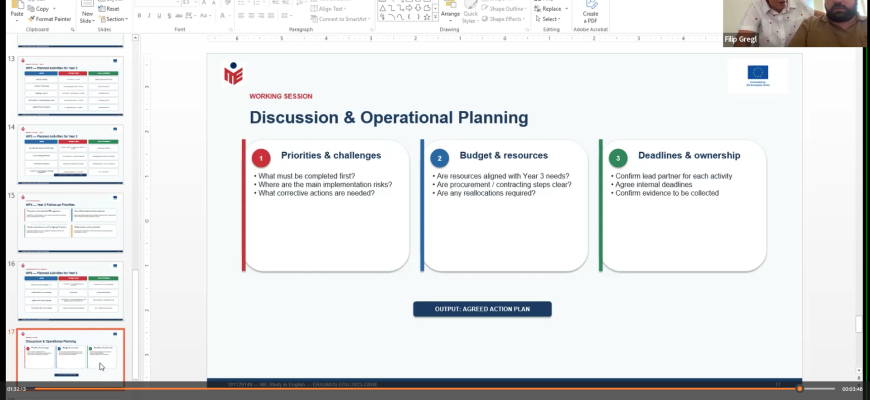The width and height of the screenshot is (870, 400).
Task: Toggle text Shadow formatting
Action: [169, 16]
